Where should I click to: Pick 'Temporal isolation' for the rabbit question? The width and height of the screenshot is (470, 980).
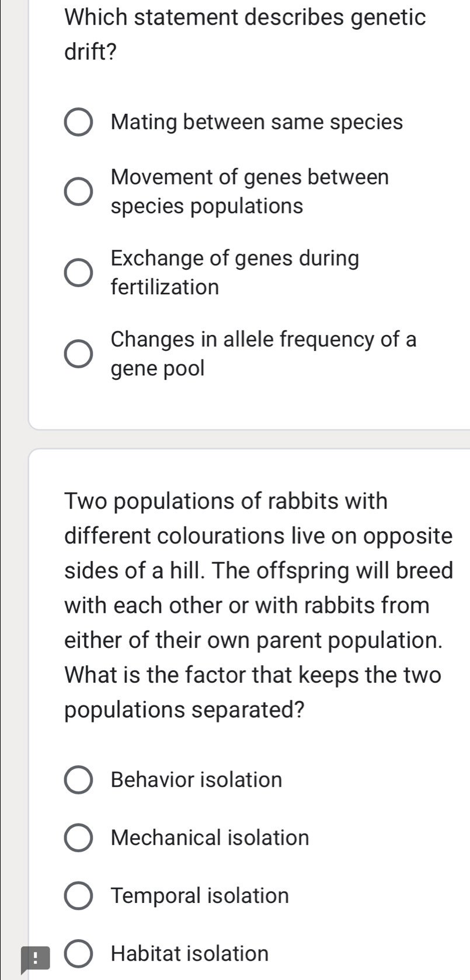coord(79,895)
